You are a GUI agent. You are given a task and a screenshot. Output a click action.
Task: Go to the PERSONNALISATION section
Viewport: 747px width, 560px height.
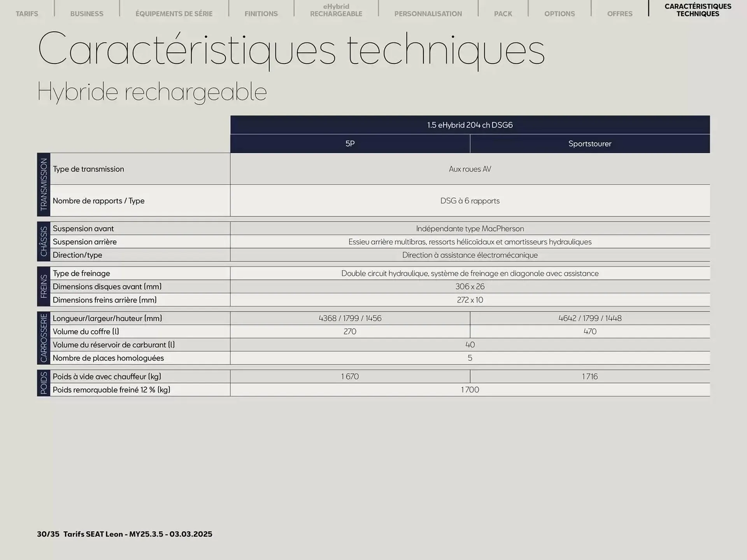[428, 14]
